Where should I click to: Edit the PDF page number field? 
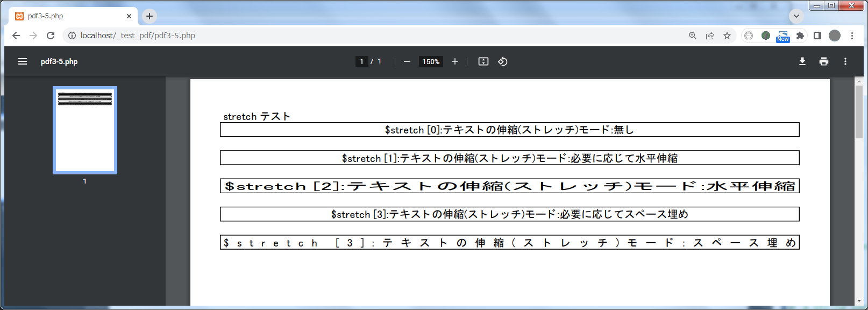coord(361,61)
